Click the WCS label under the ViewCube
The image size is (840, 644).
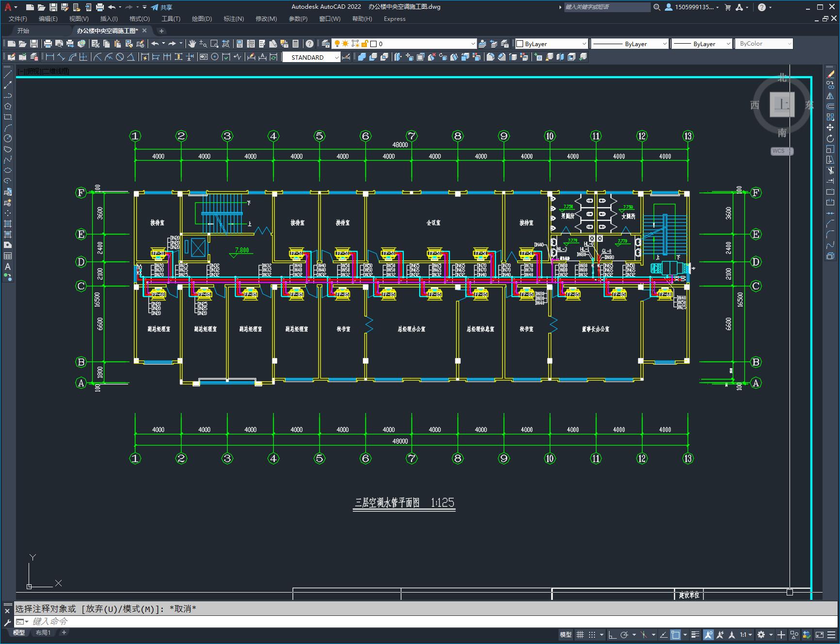coord(781,151)
